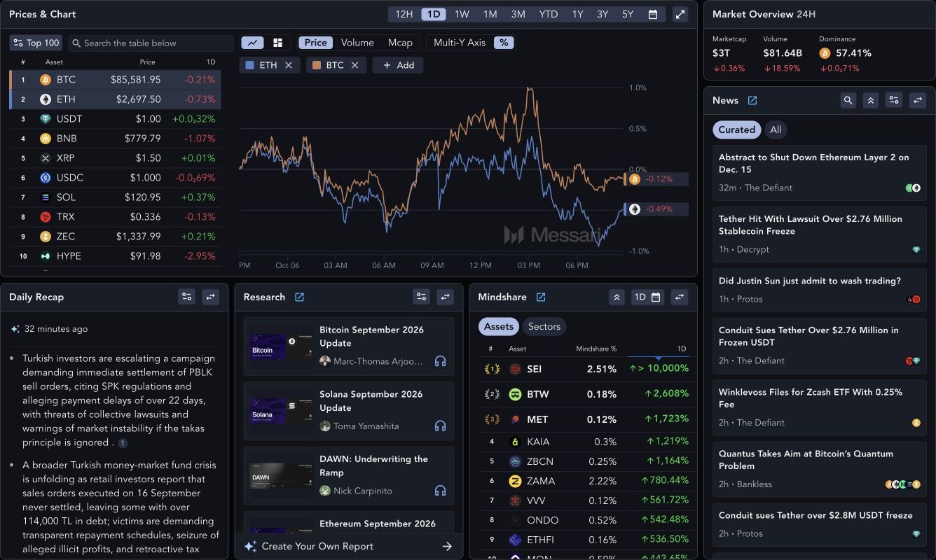Select Volume metric for chart
Viewport: 936px width, 560px height.
tap(357, 43)
